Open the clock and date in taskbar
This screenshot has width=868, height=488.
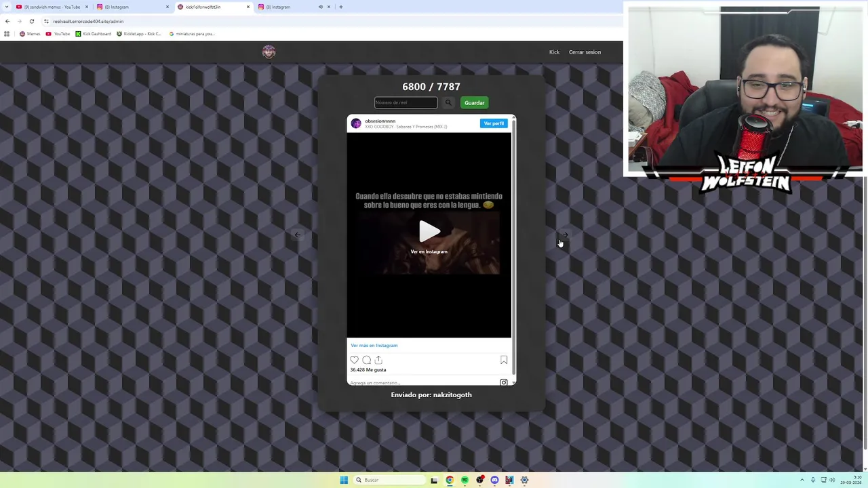(x=850, y=480)
